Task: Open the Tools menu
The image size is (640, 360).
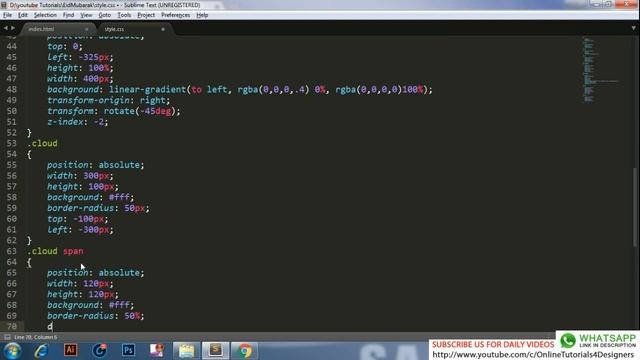Action: coord(124,15)
